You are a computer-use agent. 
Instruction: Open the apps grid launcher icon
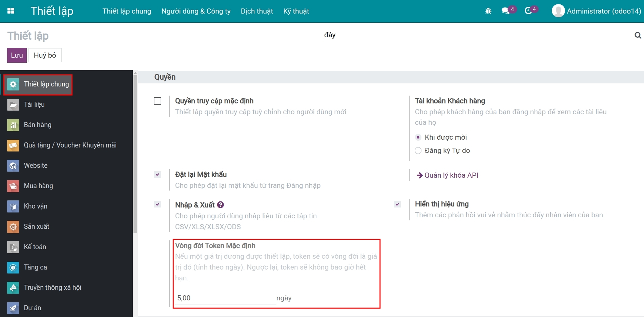point(11,11)
